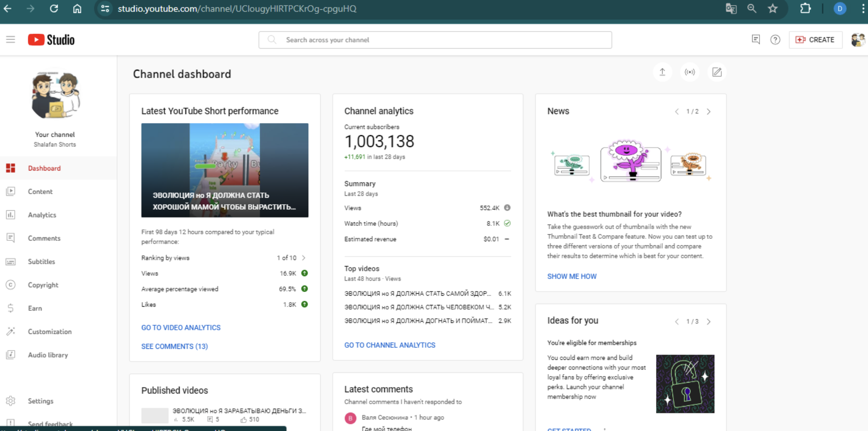
Task: Open the latest Short video thumbnail
Action: (x=225, y=170)
